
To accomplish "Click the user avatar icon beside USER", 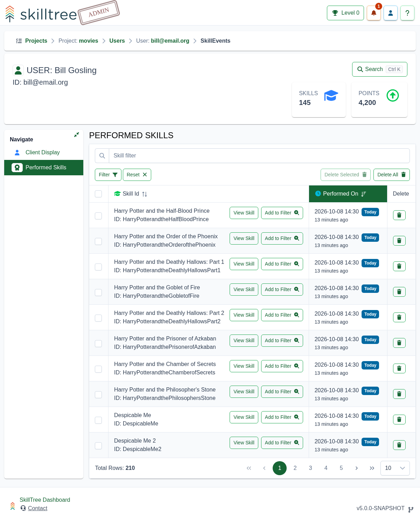I will 18,70.
